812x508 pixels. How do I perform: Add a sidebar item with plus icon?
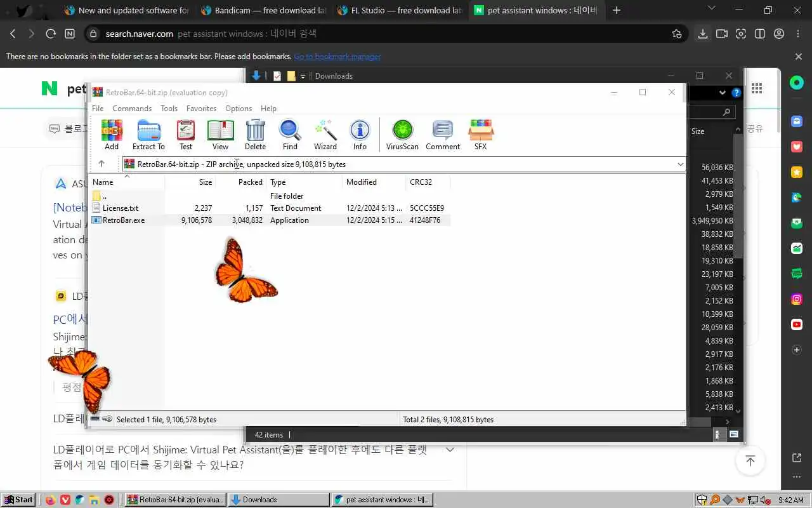(x=797, y=350)
